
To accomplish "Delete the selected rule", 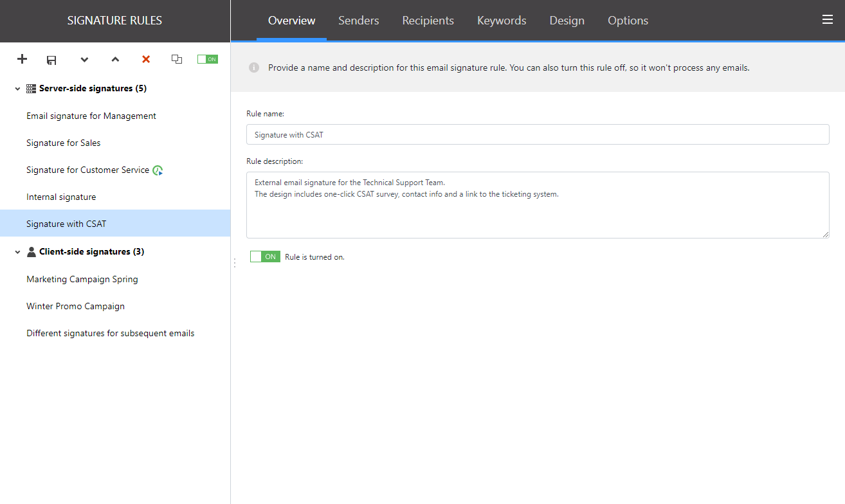I will pyautogui.click(x=145, y=59).
